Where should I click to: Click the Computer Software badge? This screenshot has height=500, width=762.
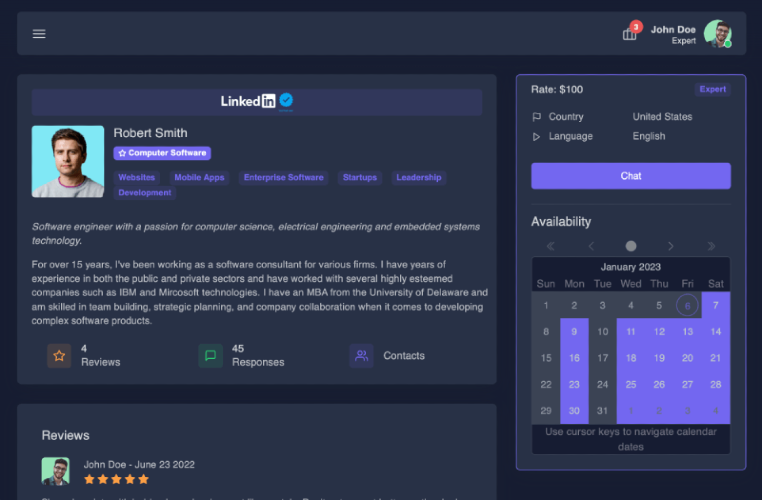162,153
